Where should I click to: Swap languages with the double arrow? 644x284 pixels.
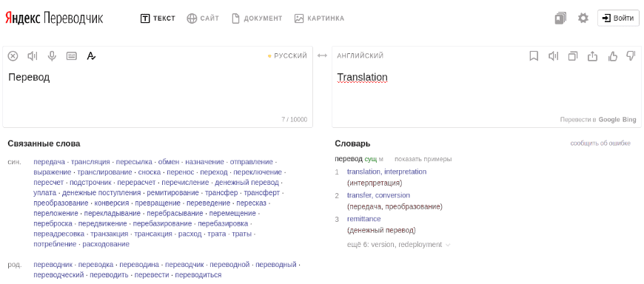tap(323, 55)
